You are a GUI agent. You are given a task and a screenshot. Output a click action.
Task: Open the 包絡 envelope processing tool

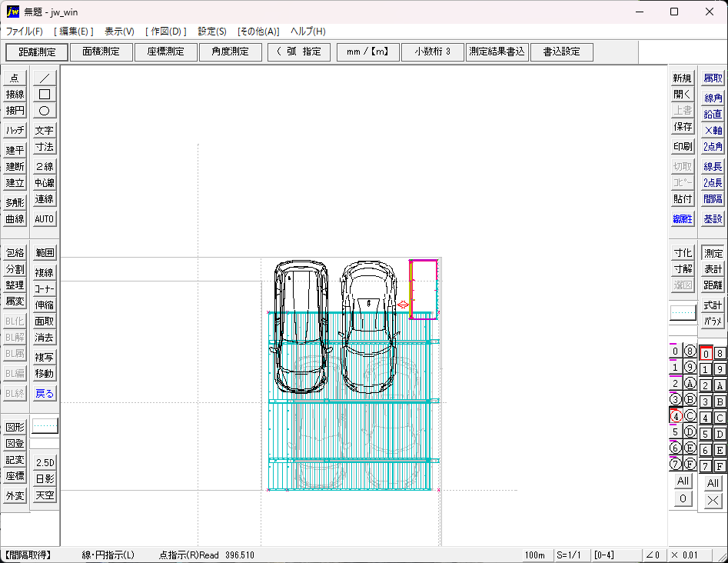[x=15, y=253]
